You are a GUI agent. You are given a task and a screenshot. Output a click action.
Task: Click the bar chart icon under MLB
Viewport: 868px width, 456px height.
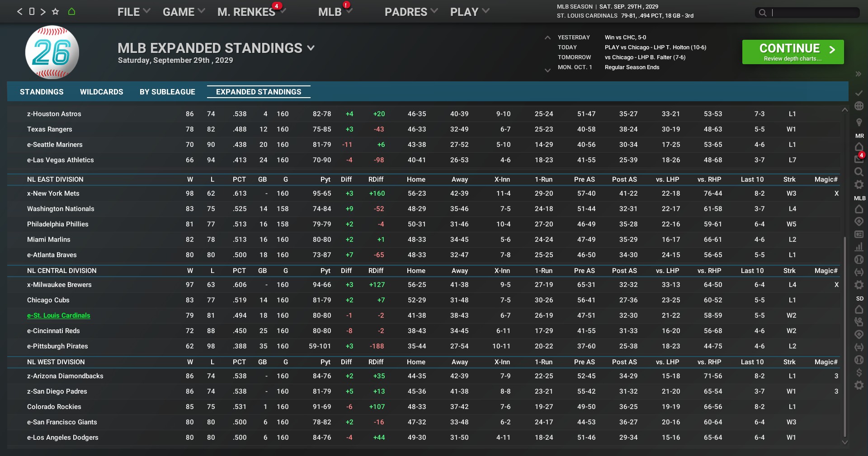pyautogui.click(x=859, y=247)
